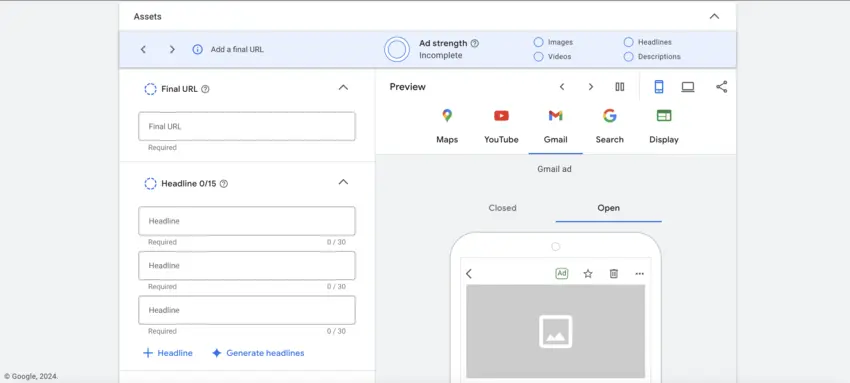Show next preview
Screen dimensions: 850x383
(x=591, y=87)
